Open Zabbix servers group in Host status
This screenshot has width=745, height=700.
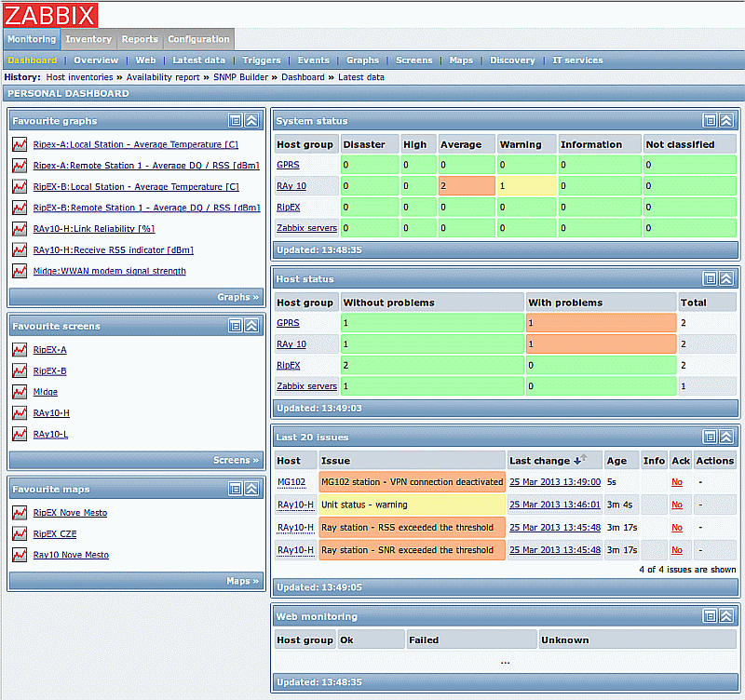point(307,386)
